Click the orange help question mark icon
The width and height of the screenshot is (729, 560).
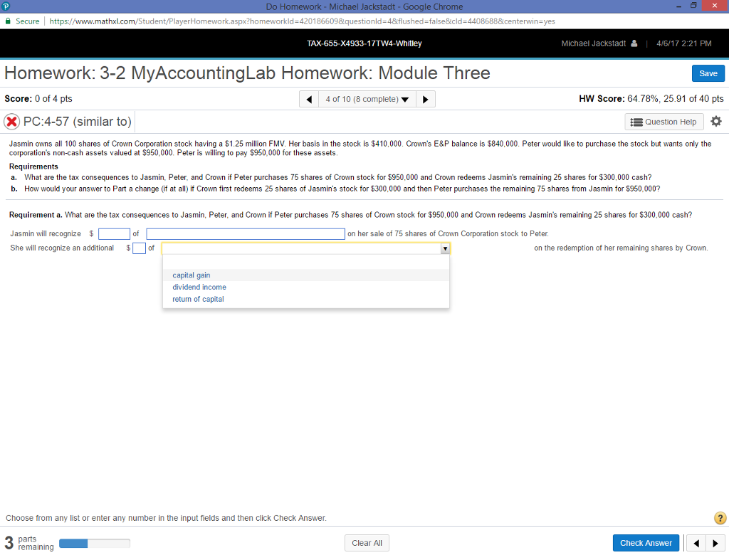click(x=720, y=518)
